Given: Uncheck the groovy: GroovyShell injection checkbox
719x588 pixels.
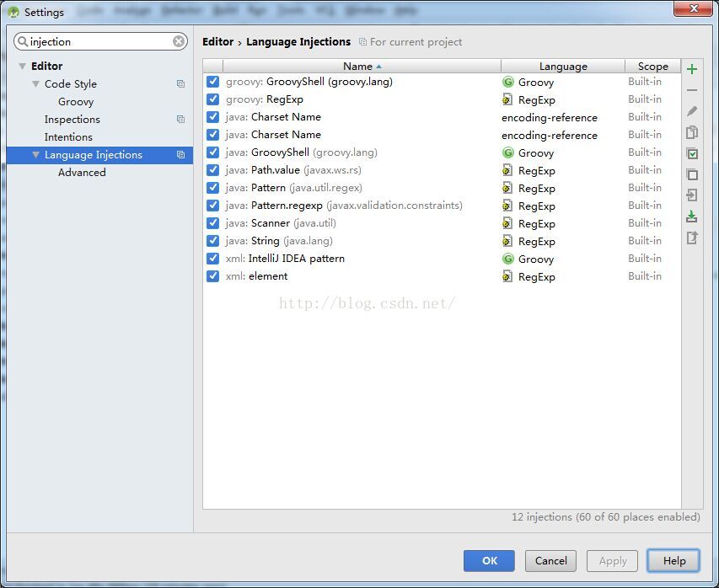Looking at the screenshot, I should pyautogui.click(x=212, y=82).
